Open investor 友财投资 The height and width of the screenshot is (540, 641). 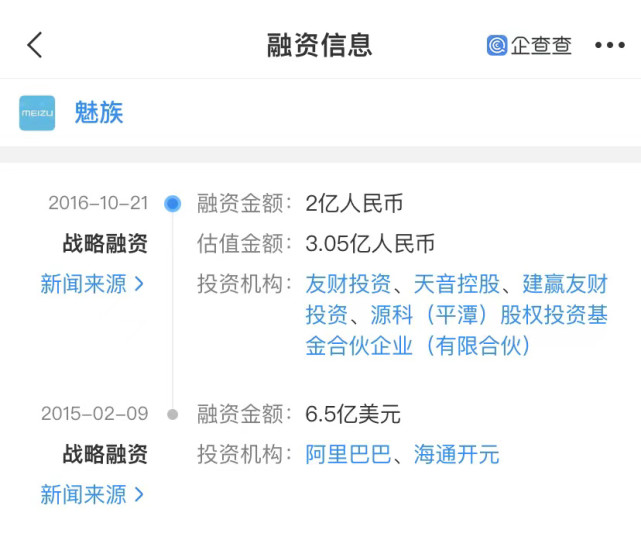tap(348, 284)
